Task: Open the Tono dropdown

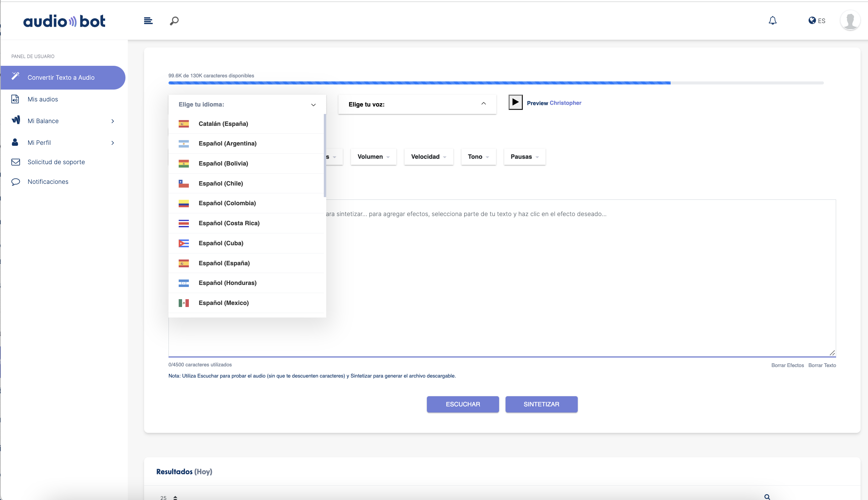Action: [478, 157]
